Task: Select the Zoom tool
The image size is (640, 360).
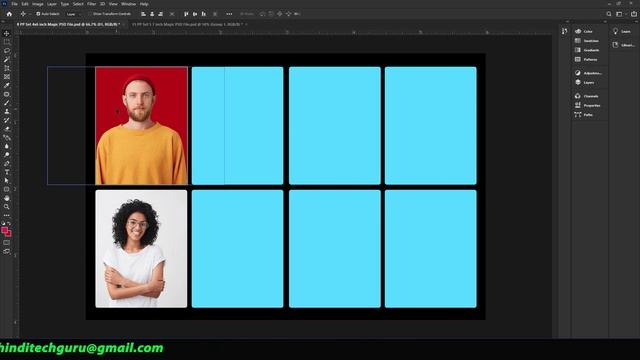Action: [x=7, y=207]
